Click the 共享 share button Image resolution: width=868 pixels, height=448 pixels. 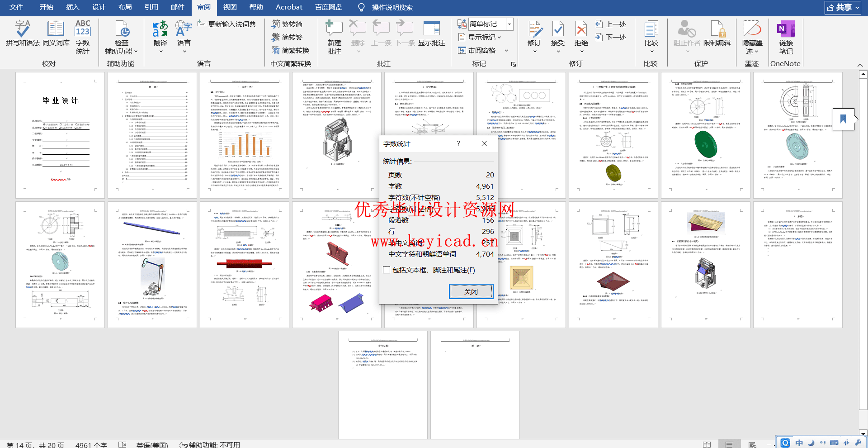843,7
